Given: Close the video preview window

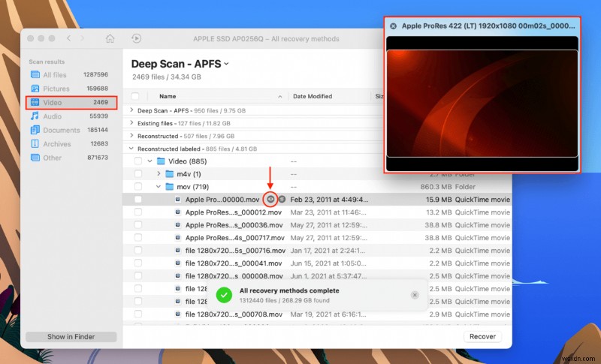Looking at the screenshot, I should pos(393,26).
